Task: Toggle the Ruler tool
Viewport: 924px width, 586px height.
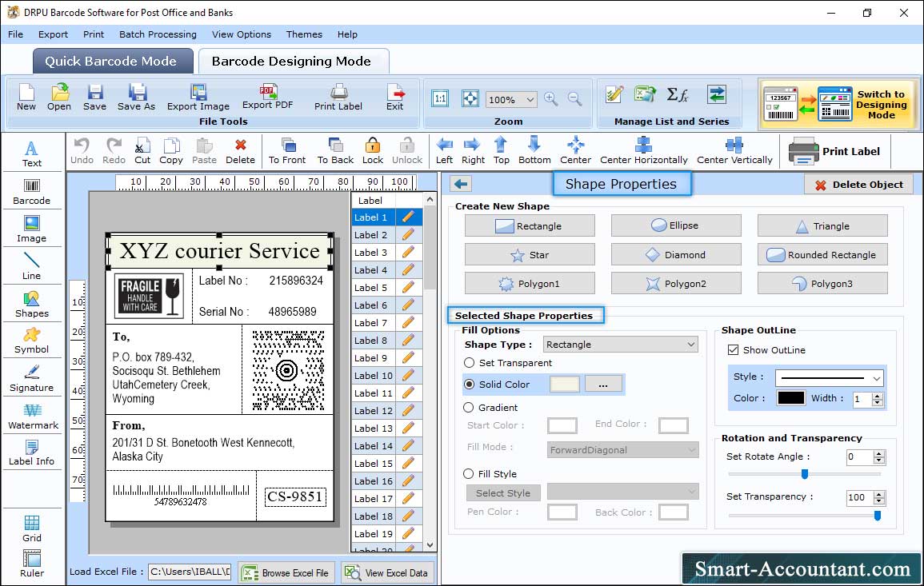Action: [x=32, y=564]
